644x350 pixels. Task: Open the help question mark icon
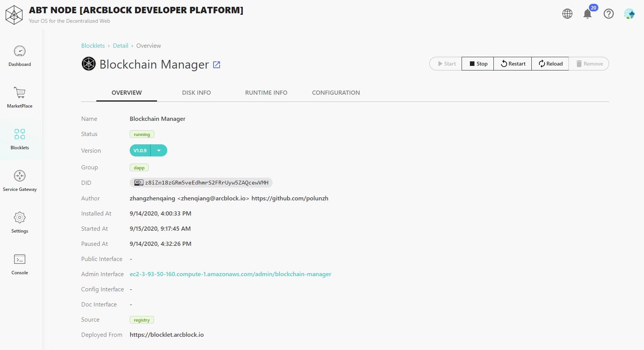coord(608,14)
